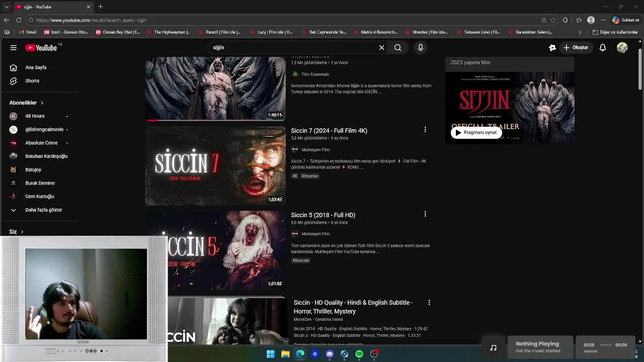Open The Highwaymen bookmark
Viewport: 644px width, 362px height.
169,32
